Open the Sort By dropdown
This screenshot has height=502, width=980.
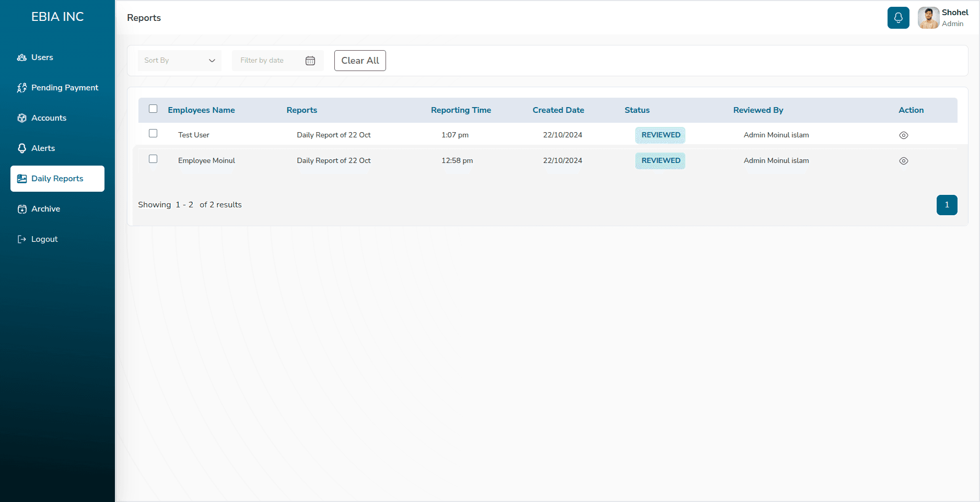tap(180, 61)
